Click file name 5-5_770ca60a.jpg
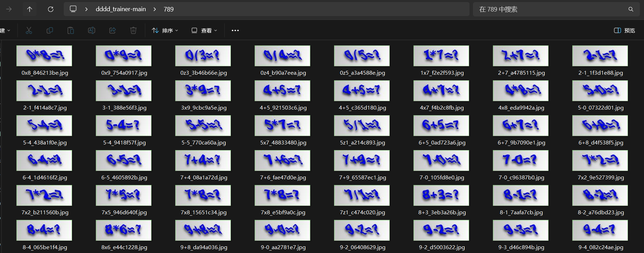 tap(204, 143)
